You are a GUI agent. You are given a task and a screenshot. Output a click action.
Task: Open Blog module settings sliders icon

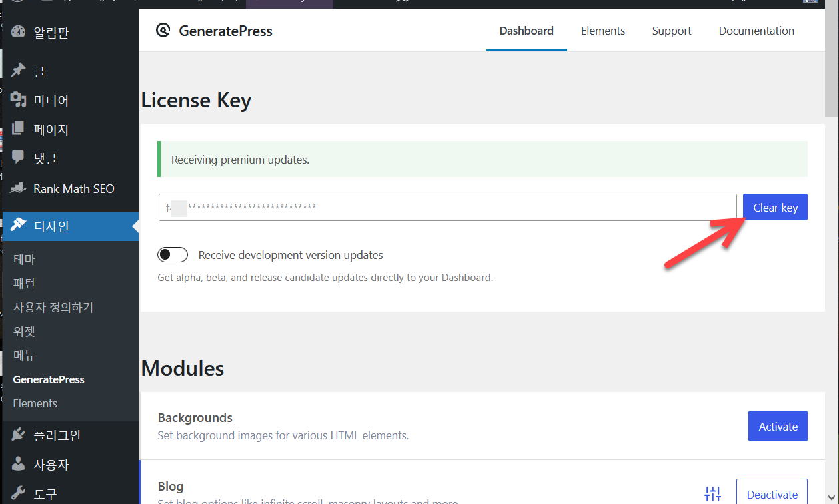point(712,494)
